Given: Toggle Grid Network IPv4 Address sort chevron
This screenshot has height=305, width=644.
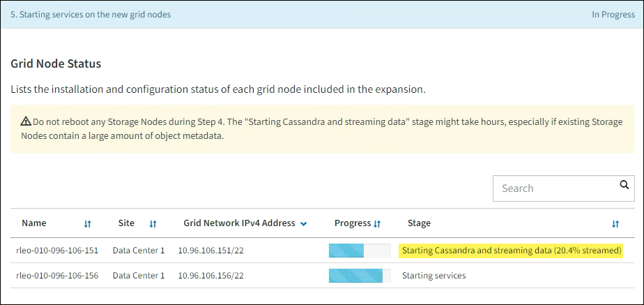Looking at the screenshot, I should pos(304,224).
